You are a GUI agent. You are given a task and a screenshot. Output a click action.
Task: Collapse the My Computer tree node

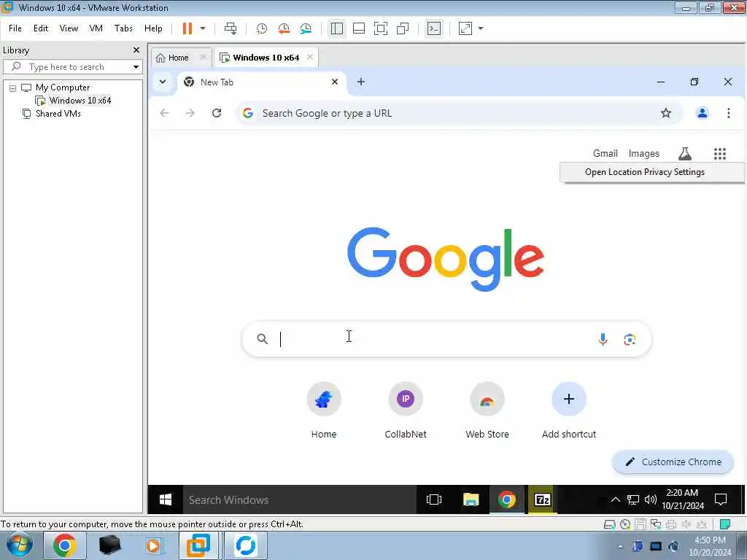(x=13, y=88)
